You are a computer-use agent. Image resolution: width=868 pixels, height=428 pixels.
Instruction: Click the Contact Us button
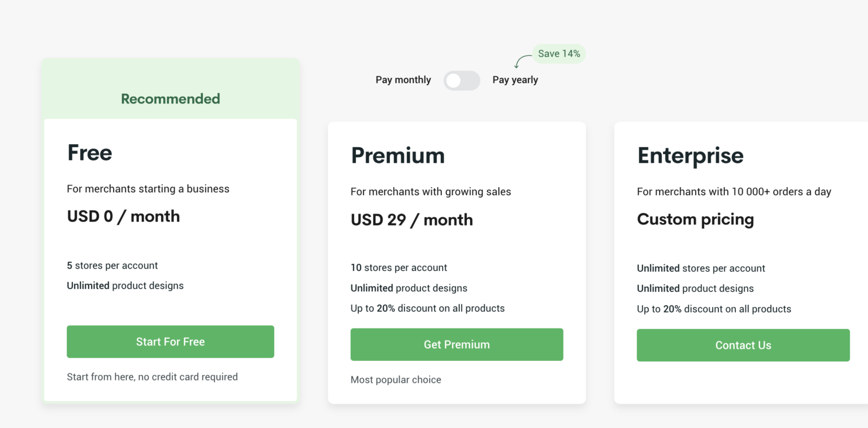point(743,345)
